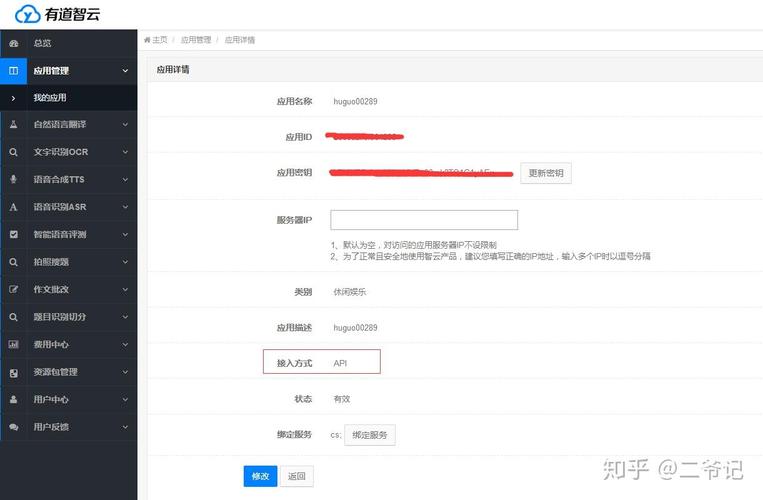Expand 拍照搜题 using its chevron
Screen dimensions: 763x500
click(x=125, y=262)
